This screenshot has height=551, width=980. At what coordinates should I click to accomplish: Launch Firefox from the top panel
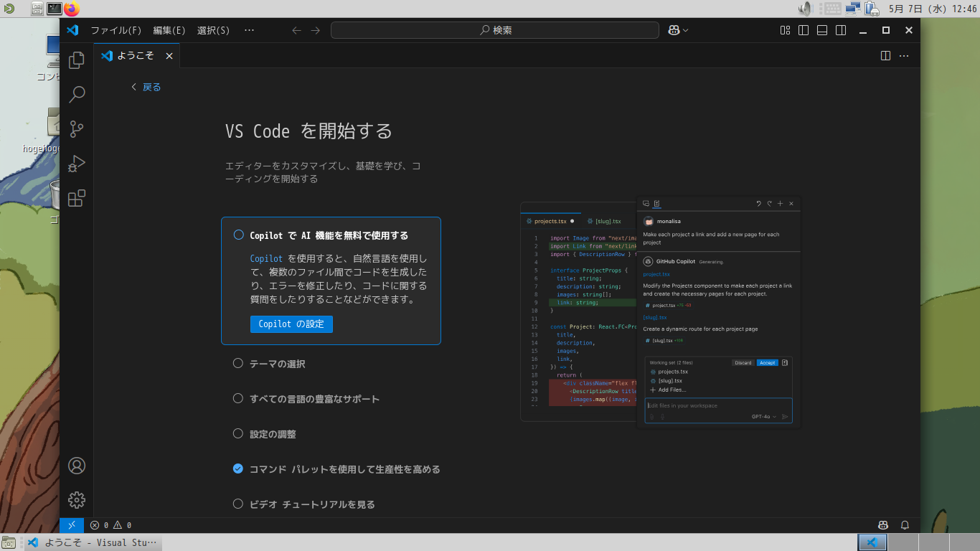(72, 9)
